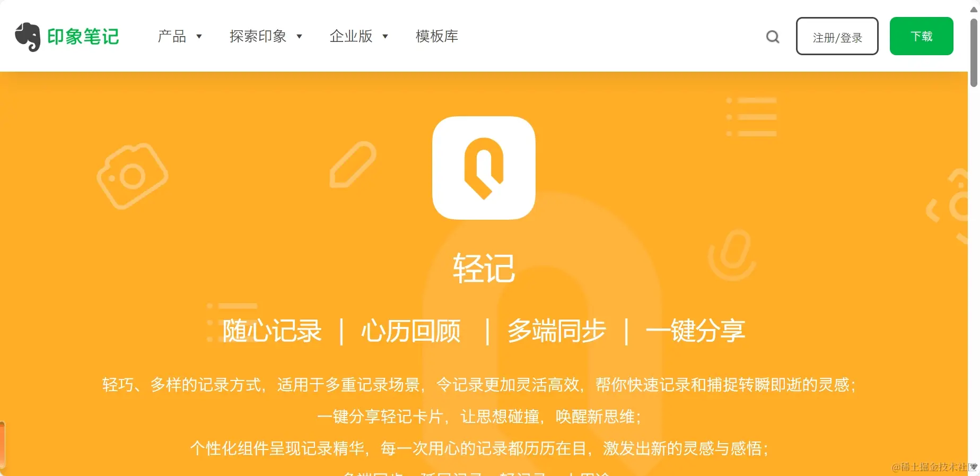The image size is (980, 476).
Task: Click the faded list icon on banner
Action: (751, 117)
